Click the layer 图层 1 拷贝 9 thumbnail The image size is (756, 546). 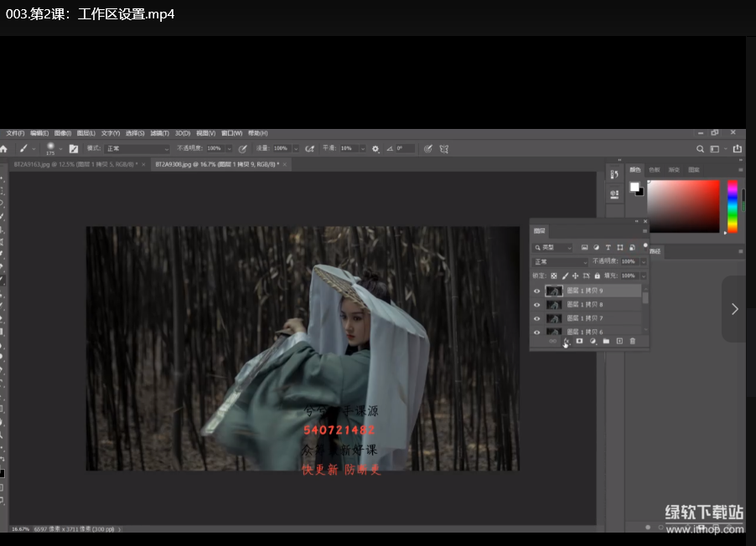coord(553,291)
